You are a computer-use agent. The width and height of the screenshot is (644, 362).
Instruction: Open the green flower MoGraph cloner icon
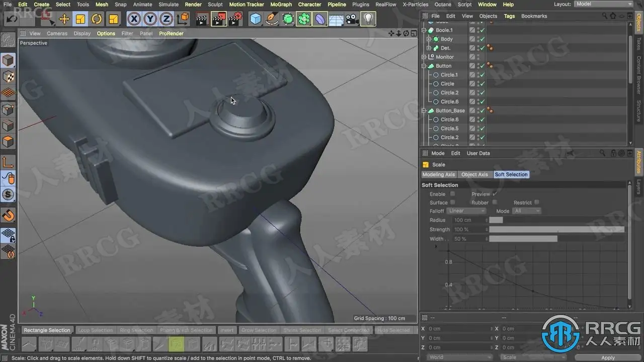pyautogui.click(x=304, y=19)
